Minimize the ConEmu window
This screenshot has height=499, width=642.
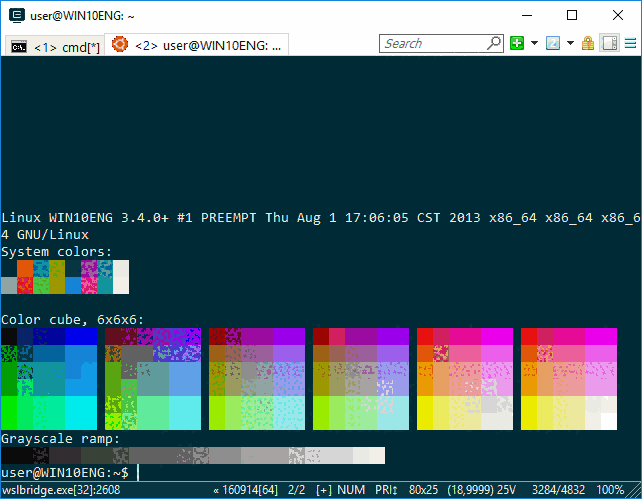527,16
